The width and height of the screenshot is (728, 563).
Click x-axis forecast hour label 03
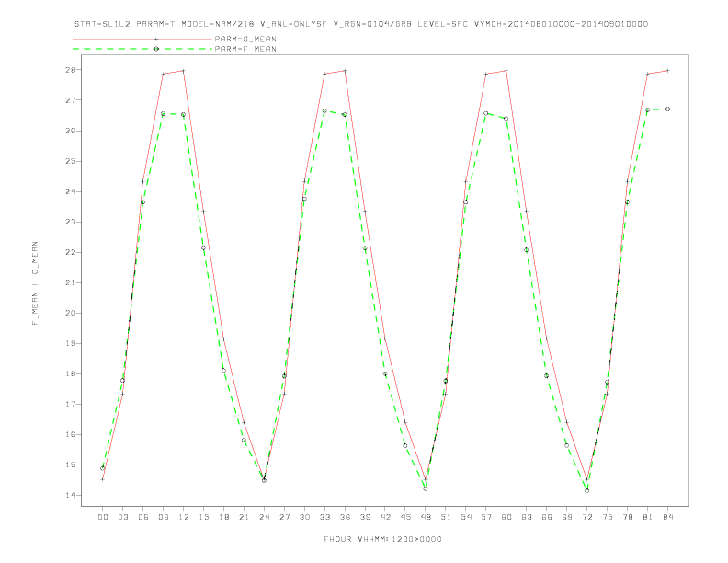pyautogui.click(x=122, y=517)
